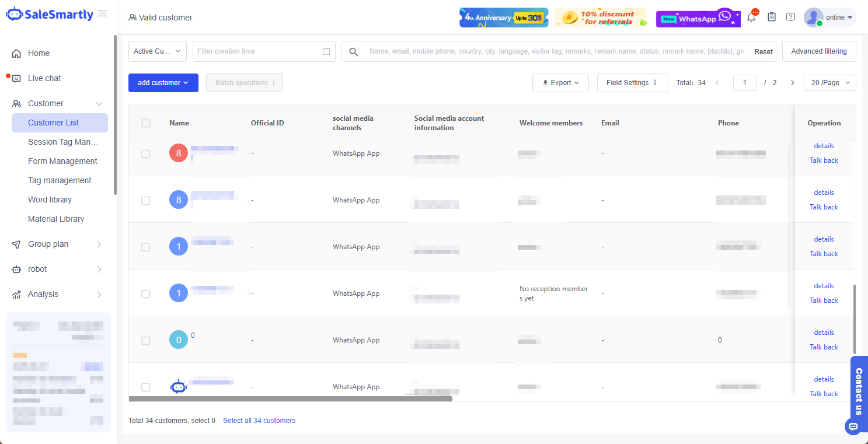The width and height of the screenshot is (868, 444).
Task: Collapse sidebar using the hamburger icon
Action: point(103,14)
